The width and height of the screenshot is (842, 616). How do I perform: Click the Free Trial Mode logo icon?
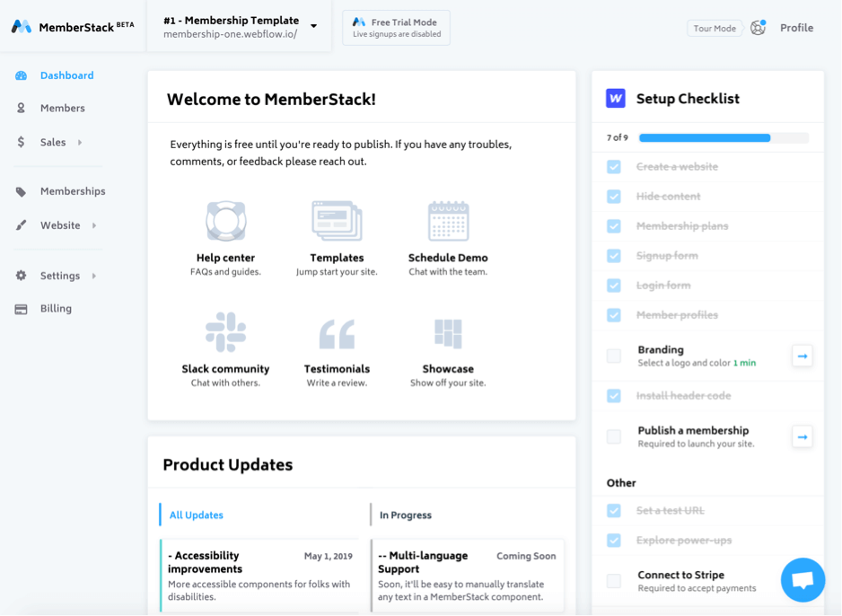(x=359, y=22)
